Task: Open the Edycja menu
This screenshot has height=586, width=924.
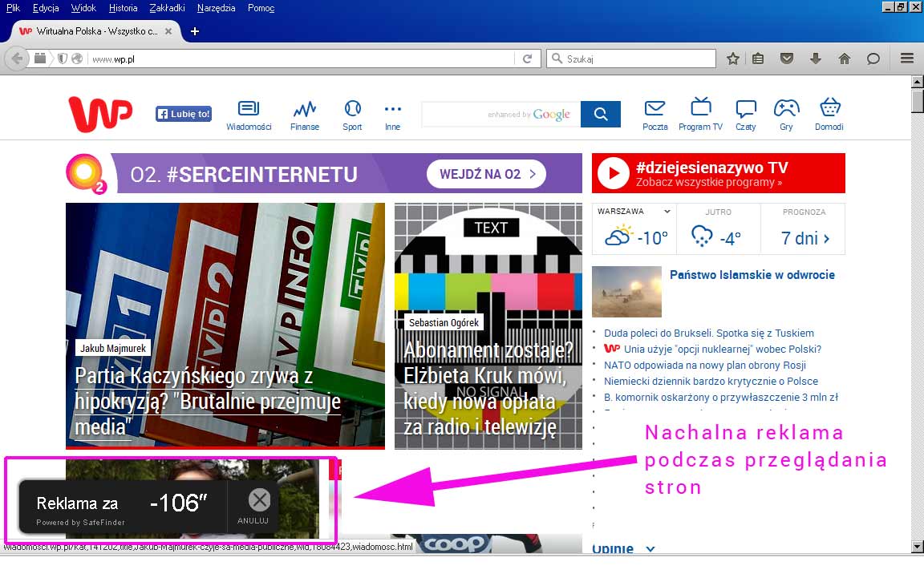Action: tap(46, 8)
